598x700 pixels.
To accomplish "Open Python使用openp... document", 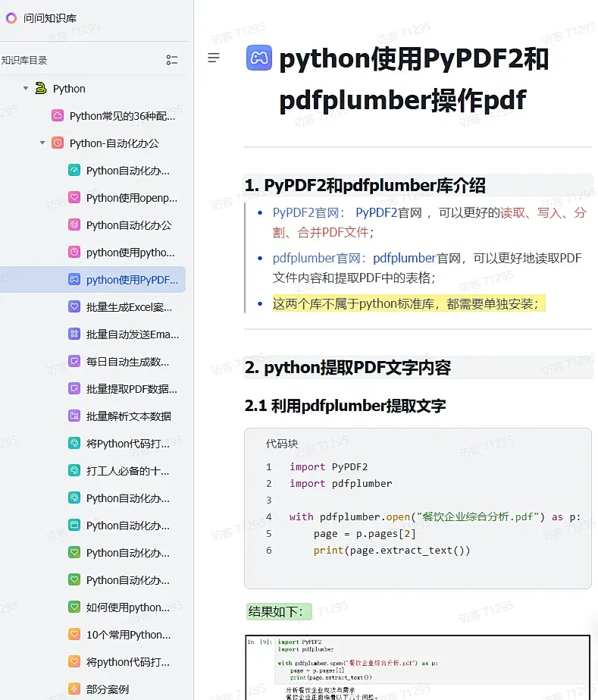I will coord(132,198).
